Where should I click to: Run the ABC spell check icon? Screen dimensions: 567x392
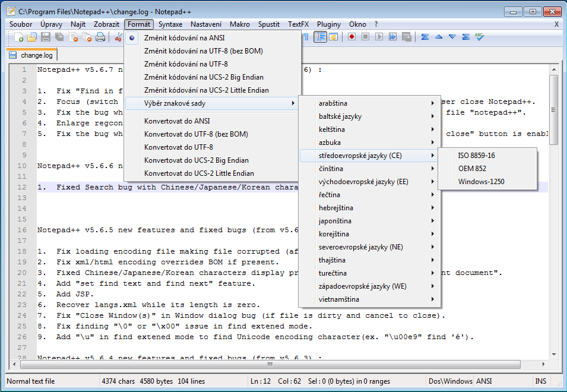[x=480, y=37]
